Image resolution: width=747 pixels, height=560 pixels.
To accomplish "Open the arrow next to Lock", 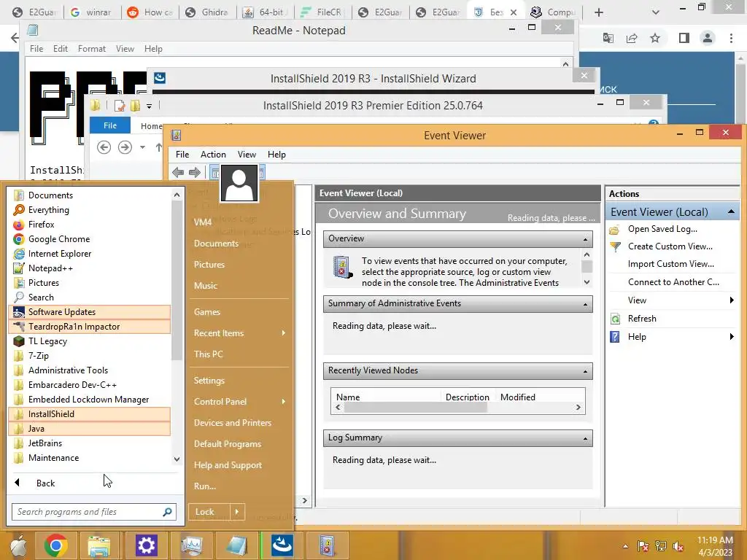I will (x=237, y=512).
